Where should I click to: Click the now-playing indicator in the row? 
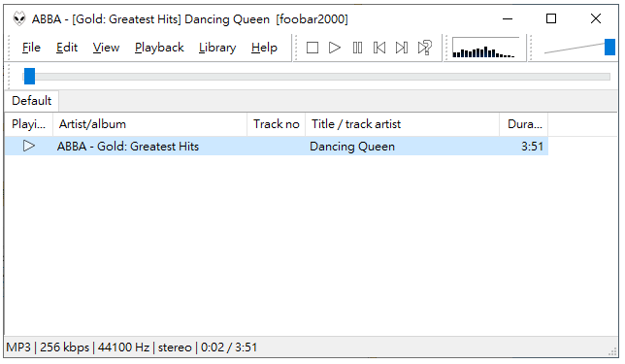29,146
